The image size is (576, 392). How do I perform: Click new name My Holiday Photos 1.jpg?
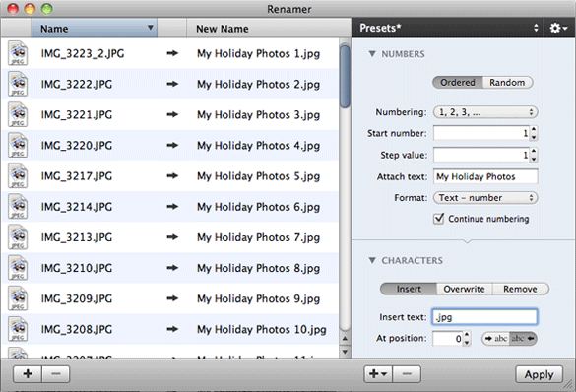point(258,53)
